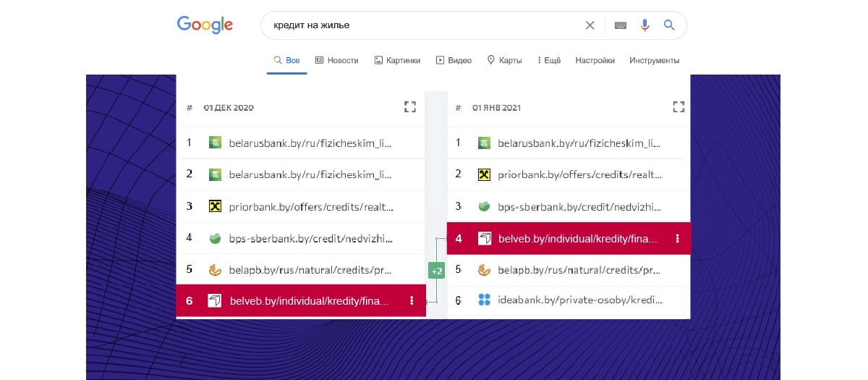Click the +2 position change badge

tap(437, 271)
